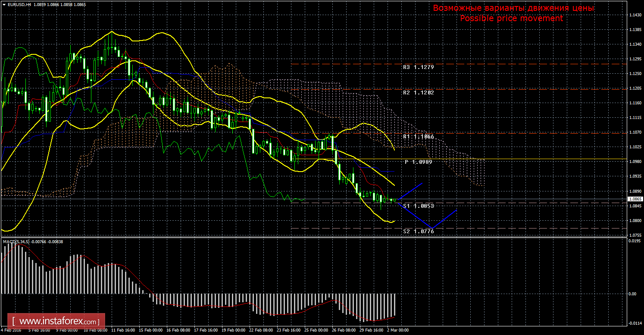Click the 1.0800 price axis label
Viewport: 644px width, 335px height.
pyautogui.click(x=634, y=220)
